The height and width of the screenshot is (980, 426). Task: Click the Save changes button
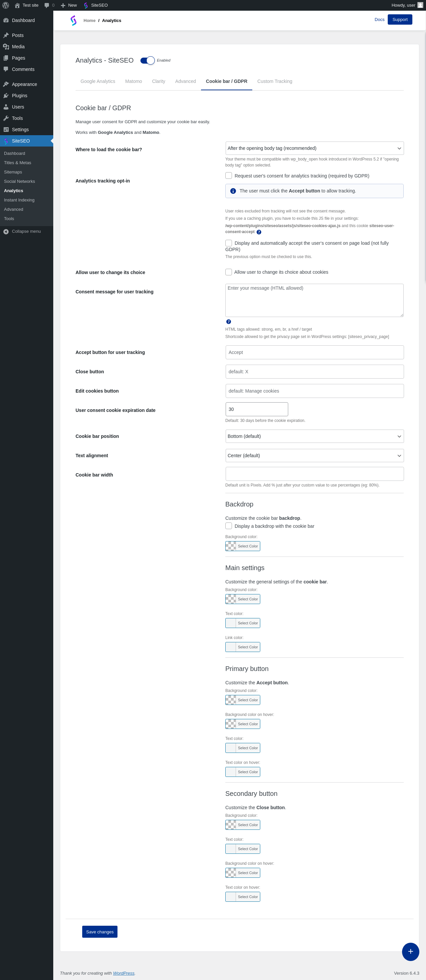[x=100, y=932]
